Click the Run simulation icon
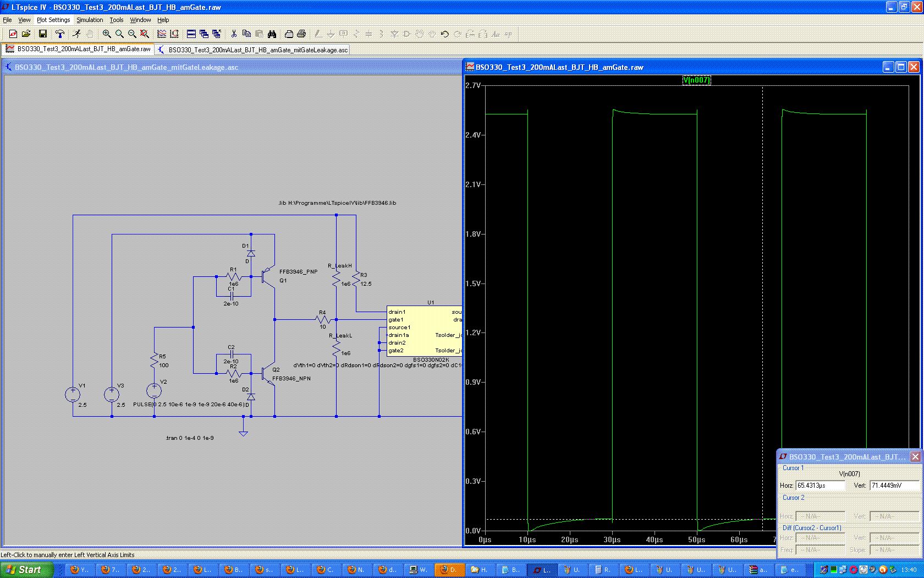Viewport: 924px width, 578px height. (77, 34)
